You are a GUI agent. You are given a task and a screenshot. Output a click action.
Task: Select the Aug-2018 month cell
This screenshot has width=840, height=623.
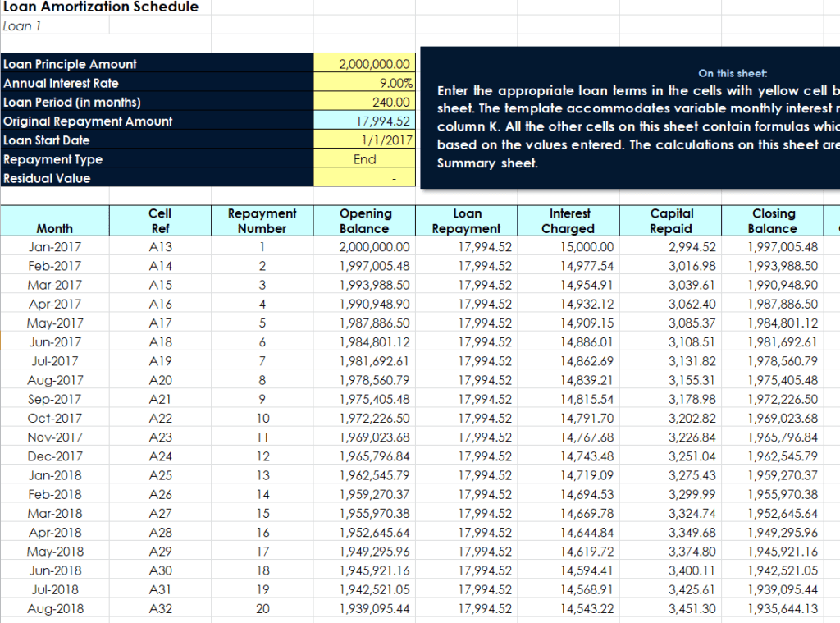pos(55,608)
